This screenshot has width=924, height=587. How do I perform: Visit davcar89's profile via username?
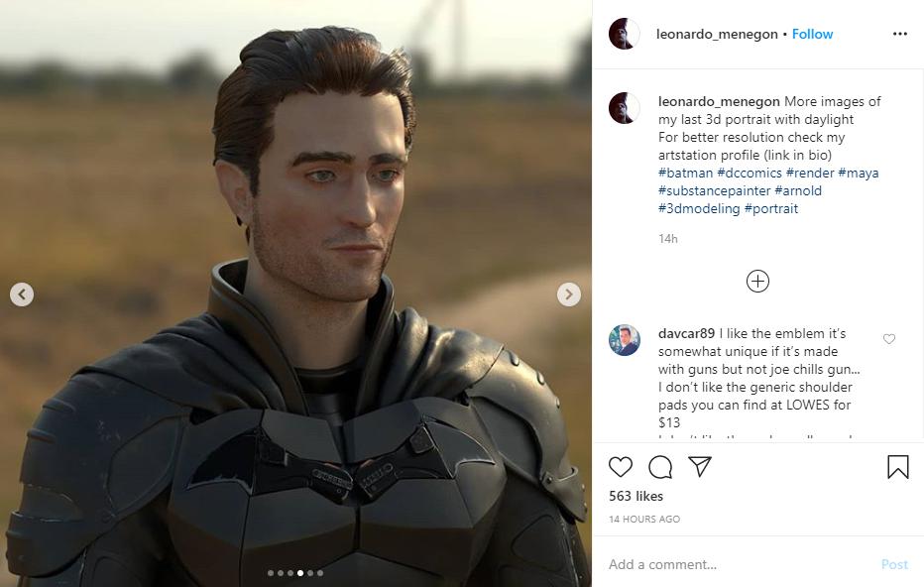coord(686,333)
